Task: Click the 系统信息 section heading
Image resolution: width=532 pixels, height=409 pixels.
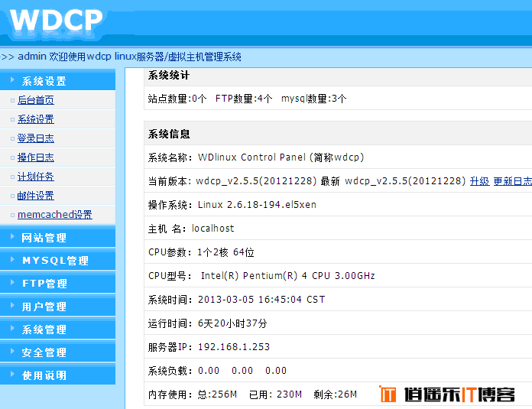Action: (169, 134)
